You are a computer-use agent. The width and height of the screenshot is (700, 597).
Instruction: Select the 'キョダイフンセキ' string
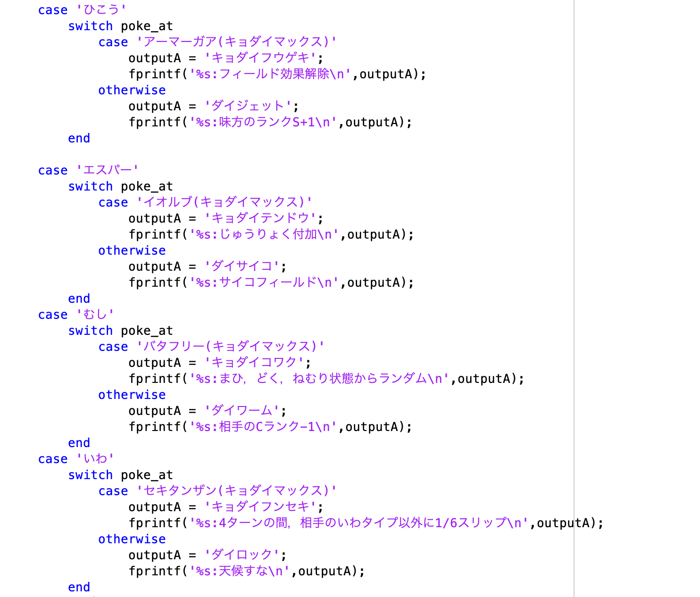[x=260, y=507]
